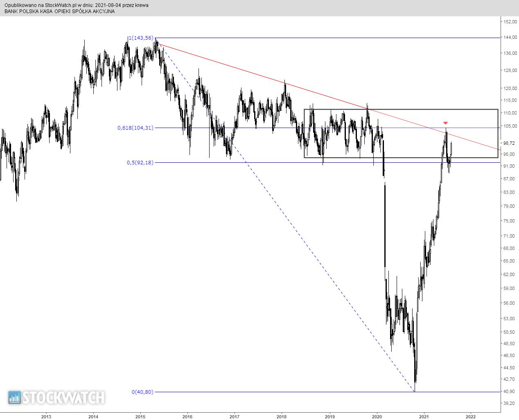
Task: Click the 110,00 price axis label
Action: click(x=510, y=113)
